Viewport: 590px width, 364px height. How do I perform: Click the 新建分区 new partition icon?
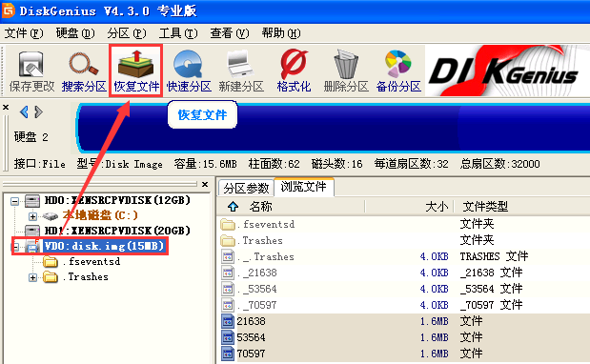point(241,64)
